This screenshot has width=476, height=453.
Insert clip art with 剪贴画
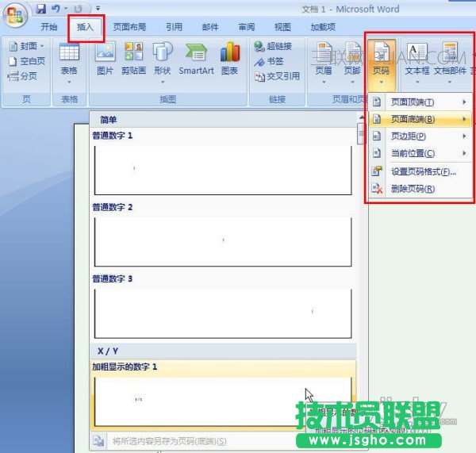click(134, 60)
